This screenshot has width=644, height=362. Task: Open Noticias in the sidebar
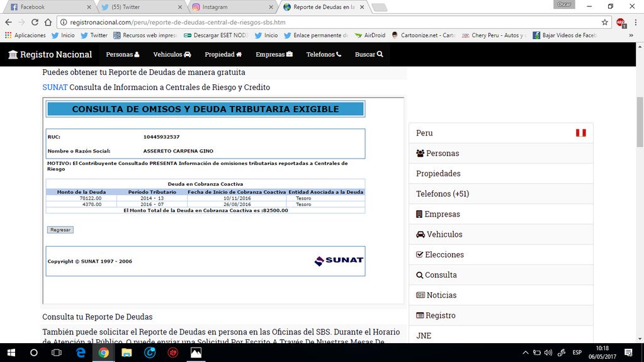(x=501, y=295)
